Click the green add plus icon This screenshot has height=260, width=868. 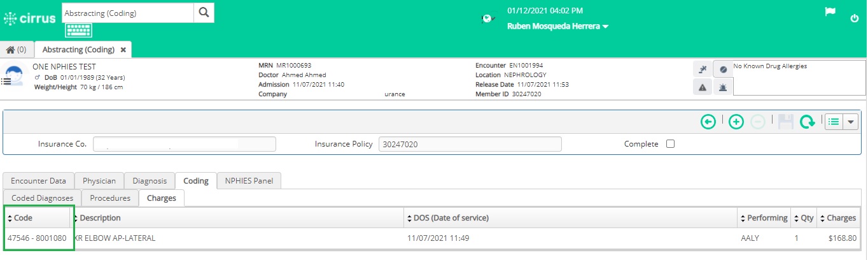(736, 122)
